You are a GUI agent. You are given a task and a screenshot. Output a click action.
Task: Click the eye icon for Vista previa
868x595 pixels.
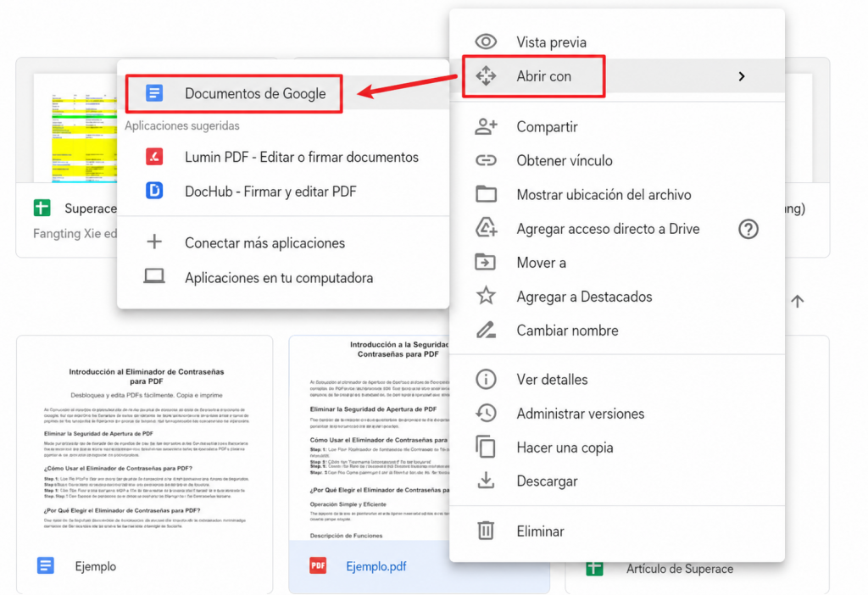[x=486, y=42]
